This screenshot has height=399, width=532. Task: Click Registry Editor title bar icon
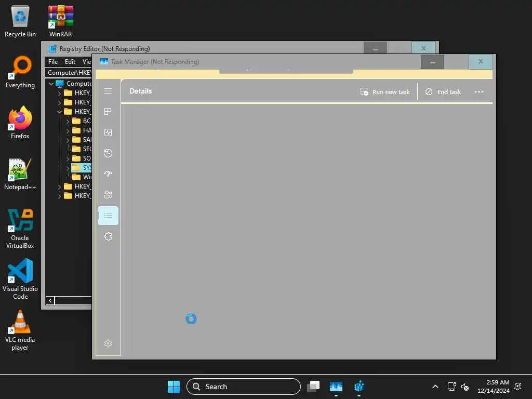pos(52,49)
